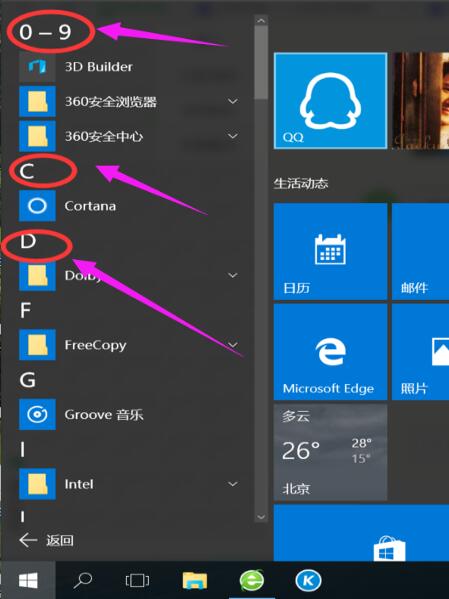Select the G letter group header
Image resolution: width=449 pixels, height=599 pixels.
(x=28, y=380)
